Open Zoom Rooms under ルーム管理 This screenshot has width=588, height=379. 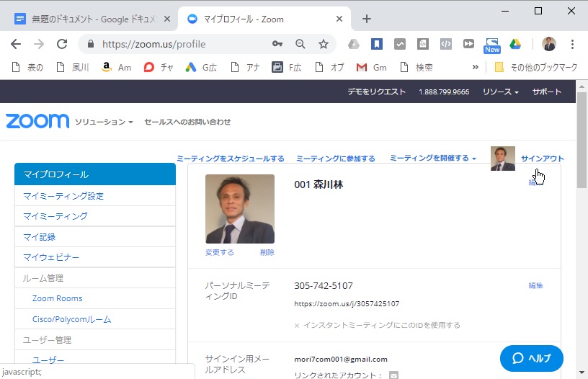58,298
